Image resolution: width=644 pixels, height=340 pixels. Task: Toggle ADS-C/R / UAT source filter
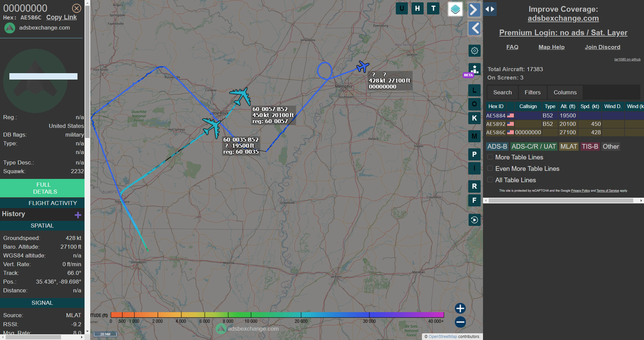534,146
